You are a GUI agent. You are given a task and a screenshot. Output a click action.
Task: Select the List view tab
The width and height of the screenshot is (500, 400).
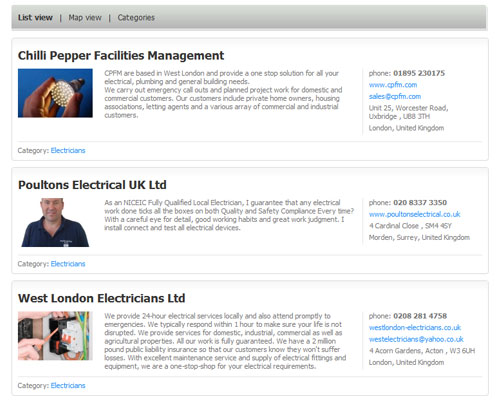point(35,18)
